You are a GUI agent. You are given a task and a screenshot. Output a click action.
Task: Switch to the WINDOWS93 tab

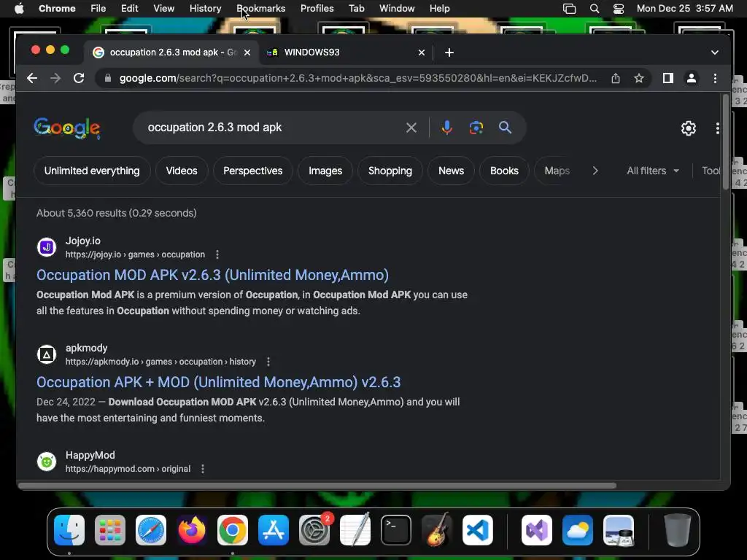coord(346,52)
